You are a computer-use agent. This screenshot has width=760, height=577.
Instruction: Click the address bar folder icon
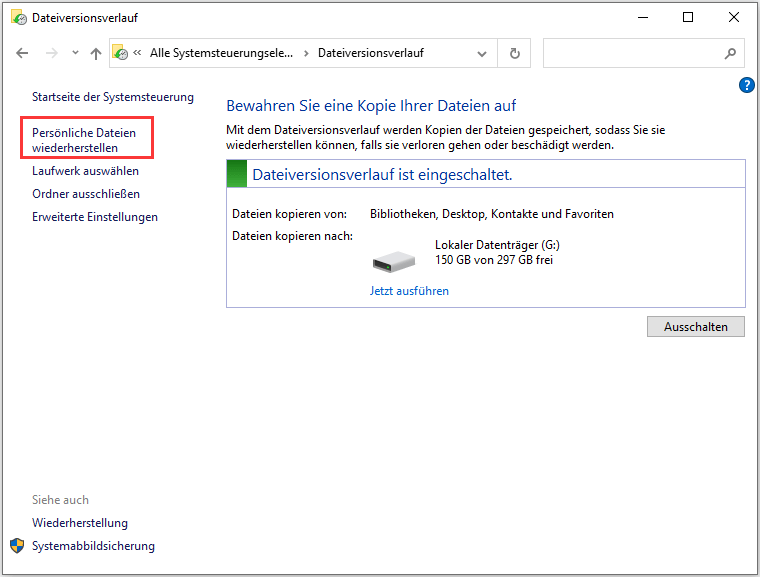(120, 53)
